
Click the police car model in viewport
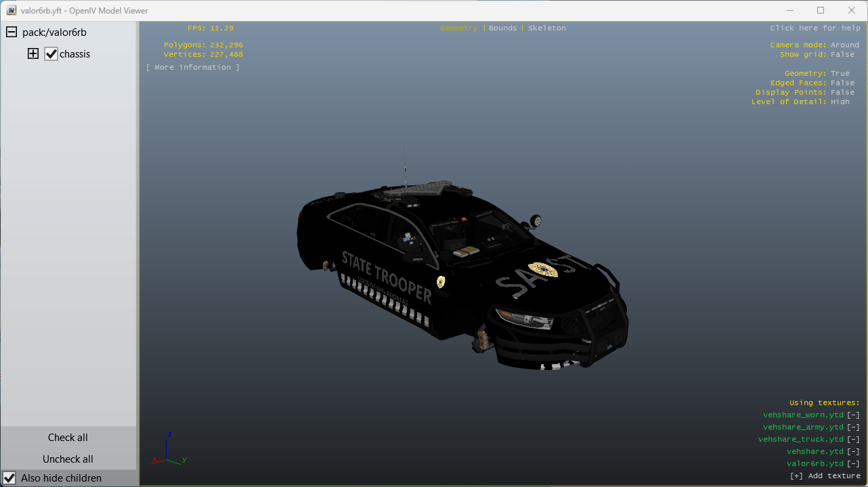[x=460, y=271]
